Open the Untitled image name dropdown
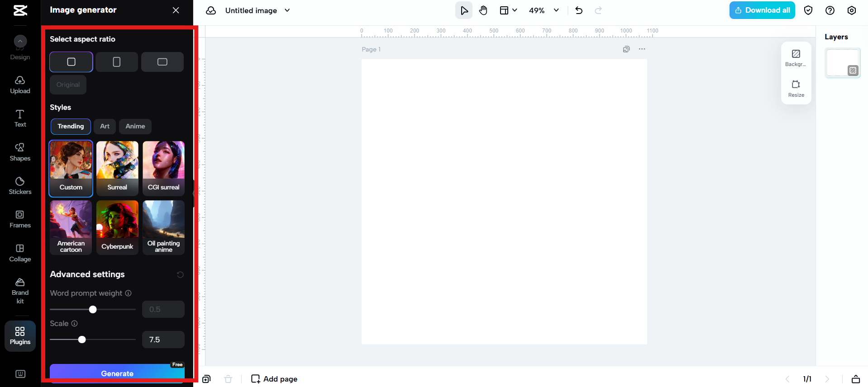This screenshot has width=868, height=387. click(287, 10)
